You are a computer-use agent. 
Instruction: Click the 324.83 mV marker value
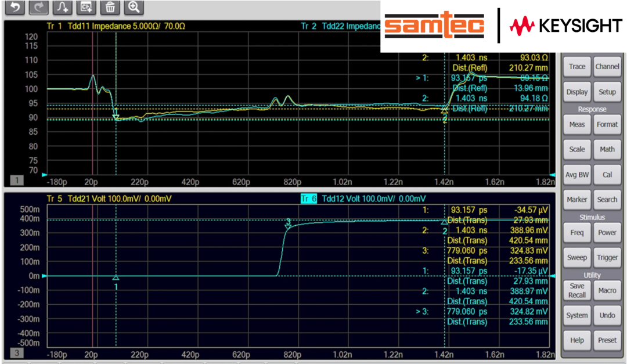(x=529, y=251)
